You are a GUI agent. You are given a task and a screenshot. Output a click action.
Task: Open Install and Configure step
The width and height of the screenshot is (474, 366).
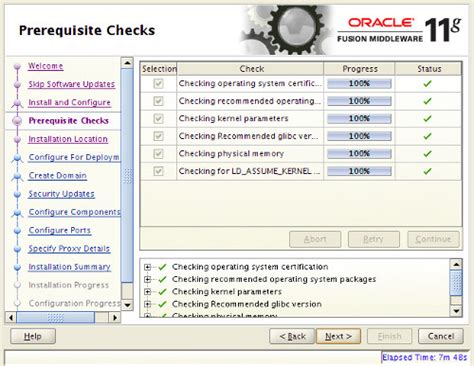69,102
